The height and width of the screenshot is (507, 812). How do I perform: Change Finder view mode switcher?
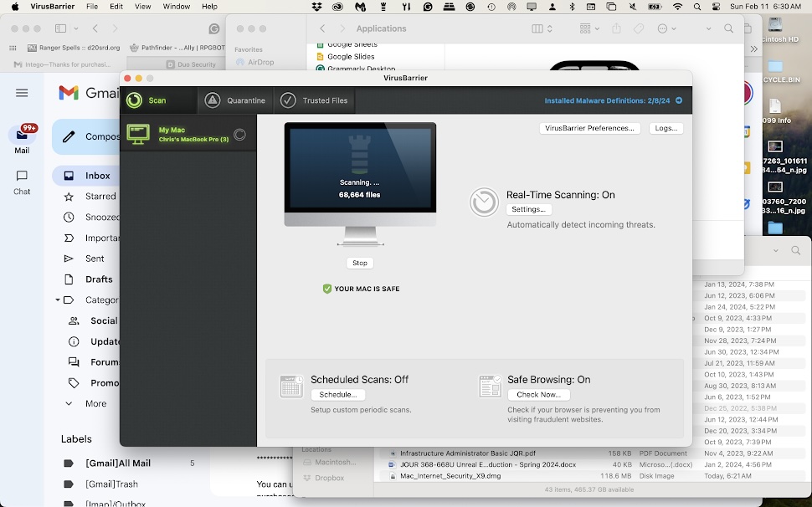(x=542, y=29)
